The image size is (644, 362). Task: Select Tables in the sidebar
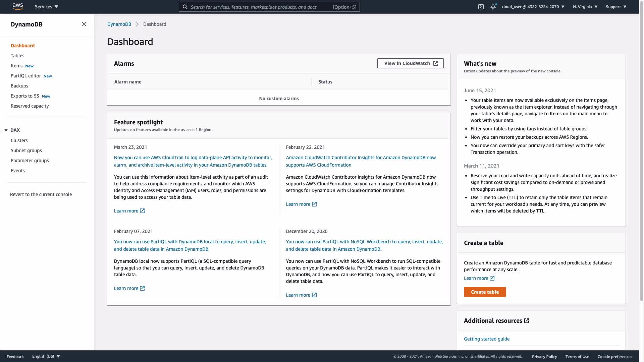[17, 56]
